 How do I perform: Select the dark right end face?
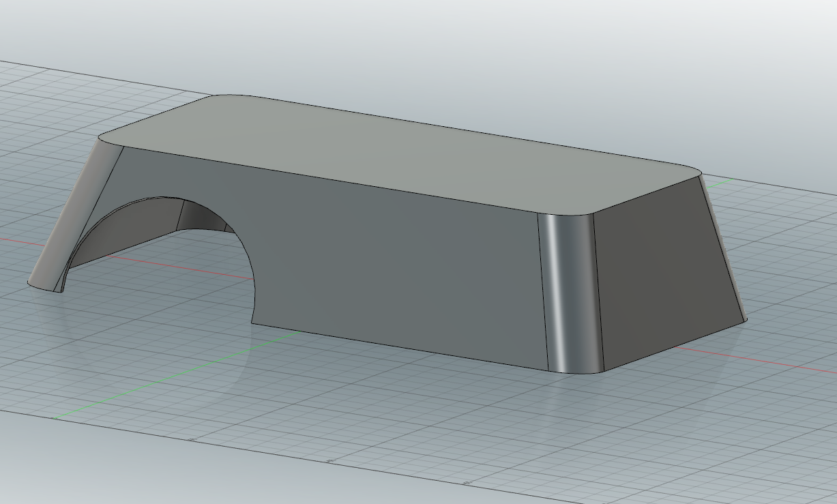pos(665,273)
